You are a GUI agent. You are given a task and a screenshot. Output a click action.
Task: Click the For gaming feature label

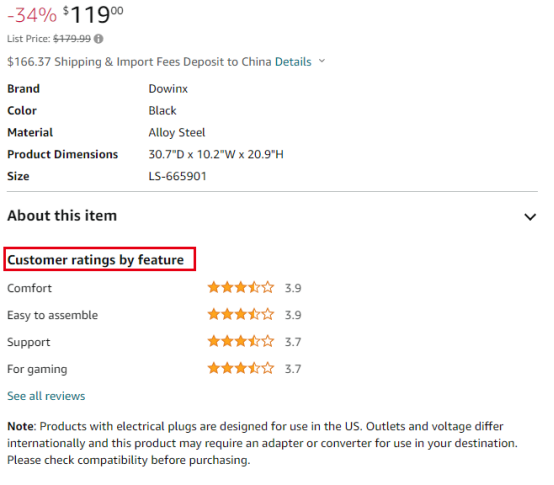point(37,369)
